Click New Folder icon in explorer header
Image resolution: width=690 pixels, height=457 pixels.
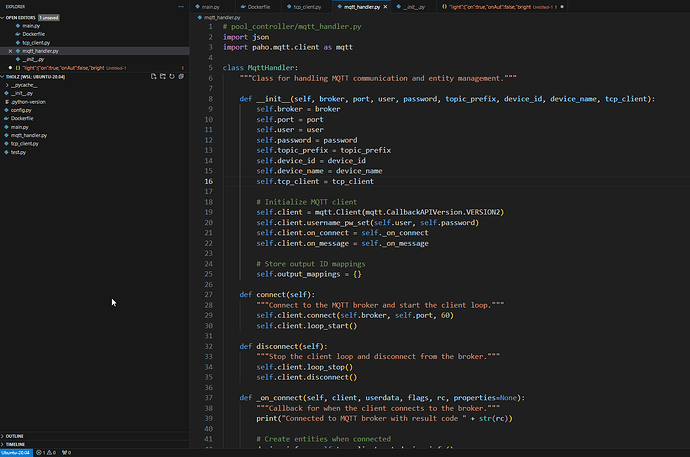pos(163,77)
